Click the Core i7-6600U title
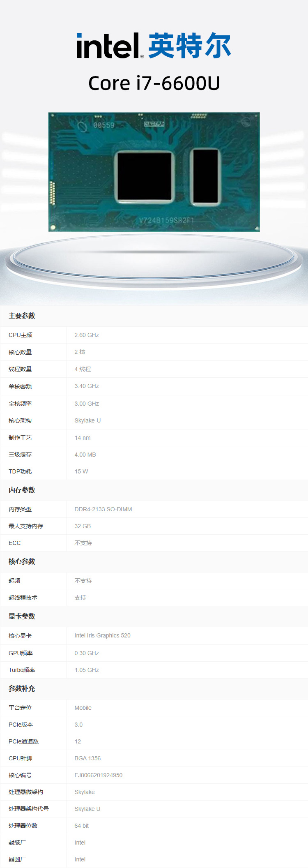This screenshot has width=308, height=868. [x=154, y=83]
